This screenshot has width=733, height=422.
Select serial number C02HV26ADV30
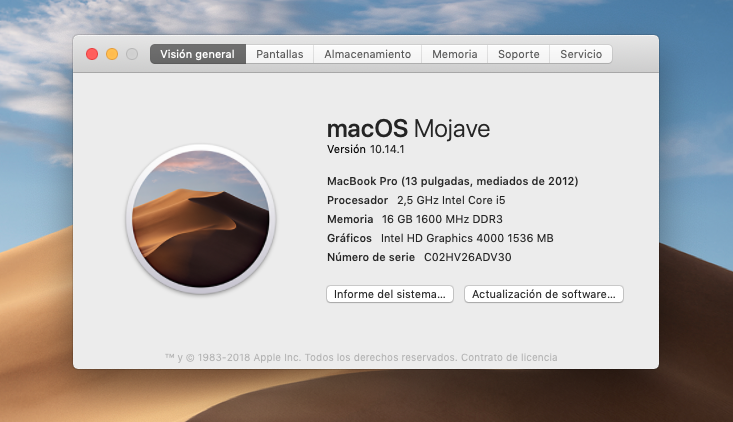pyautogui.click(x=467, y=257)
